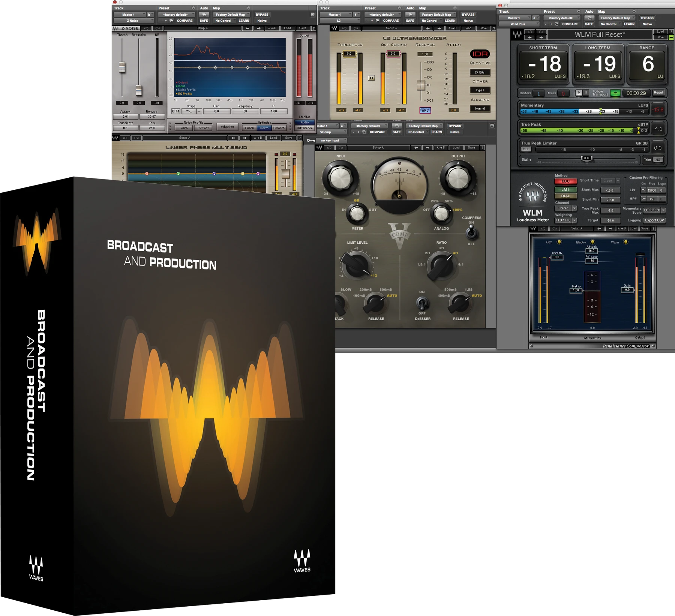Click Export CSV logging button in WLM

coord(654,220)
